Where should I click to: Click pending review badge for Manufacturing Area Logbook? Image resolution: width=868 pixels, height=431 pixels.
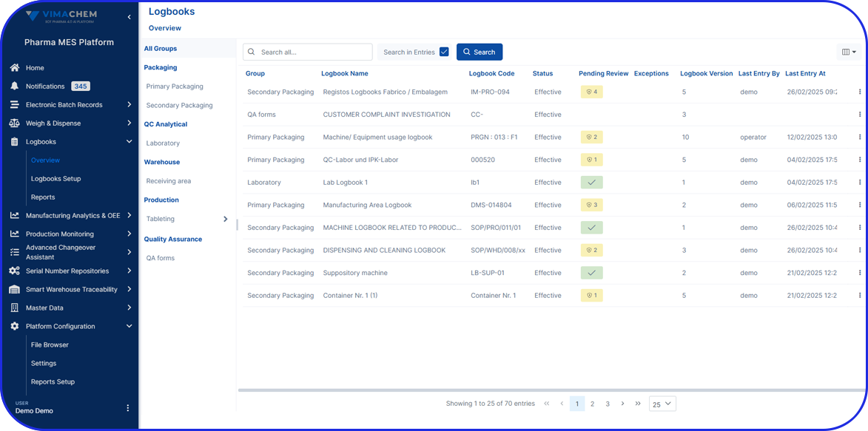(591, 205)
